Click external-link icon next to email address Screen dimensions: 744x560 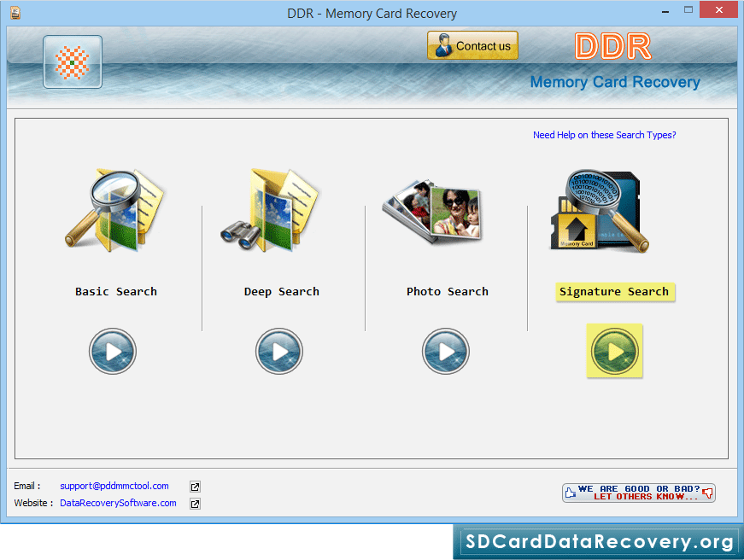[195, 487]
